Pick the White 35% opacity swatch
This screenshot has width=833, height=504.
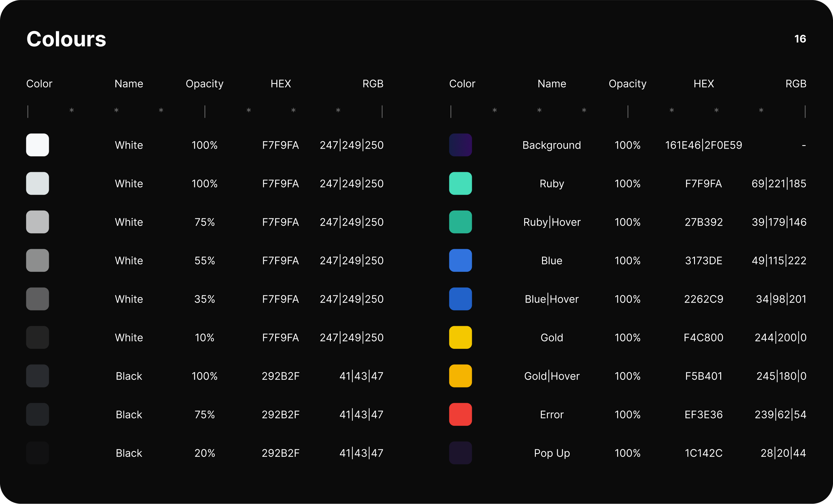click(x=37, y=299)
